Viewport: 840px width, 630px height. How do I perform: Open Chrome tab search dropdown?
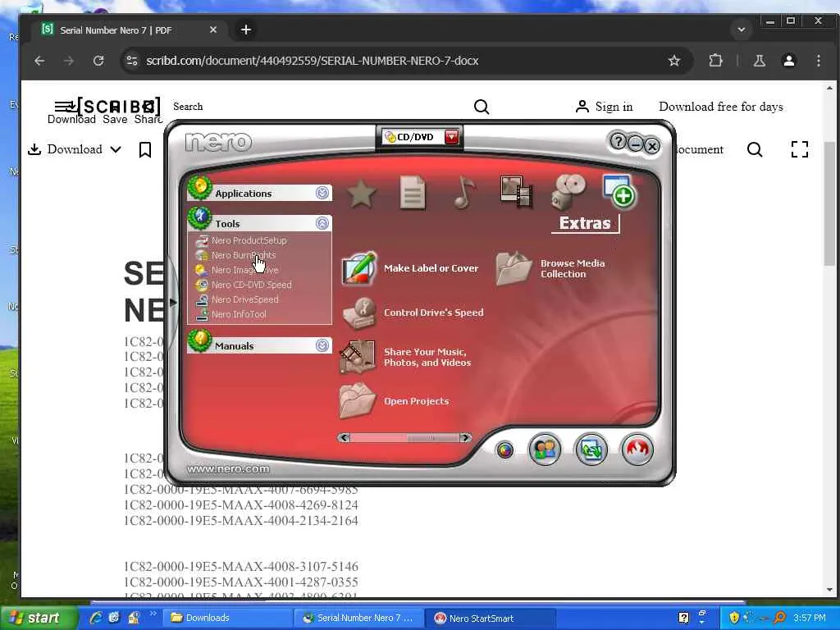point(742,30)
